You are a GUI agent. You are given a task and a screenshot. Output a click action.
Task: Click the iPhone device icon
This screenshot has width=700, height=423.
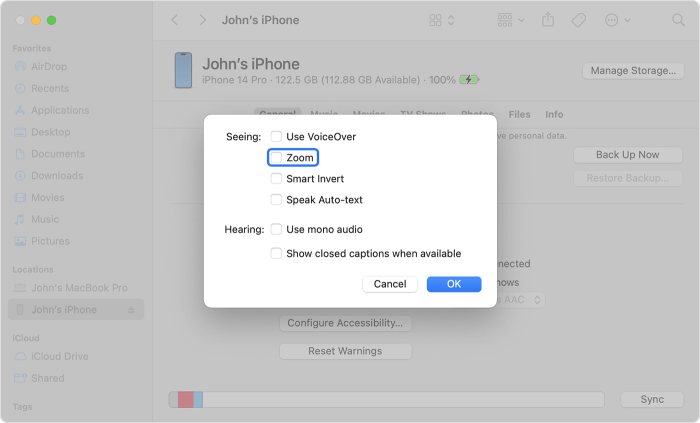tap(183, 70)
